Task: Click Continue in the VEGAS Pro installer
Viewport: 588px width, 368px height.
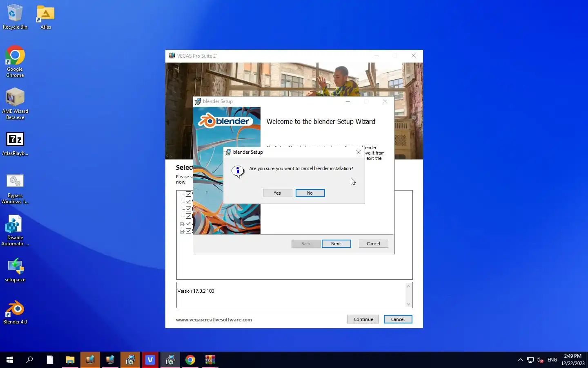Action: point(363,319)
